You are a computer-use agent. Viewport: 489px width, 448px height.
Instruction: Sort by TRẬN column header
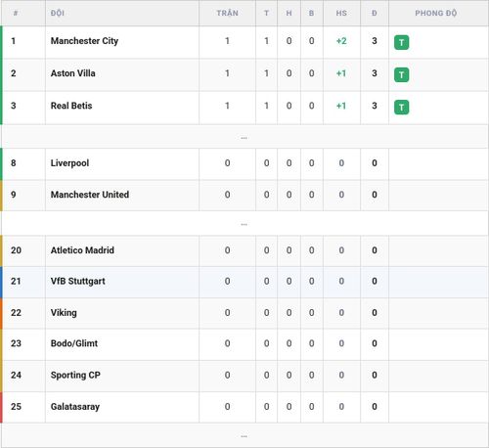click(x=228, y=13)
